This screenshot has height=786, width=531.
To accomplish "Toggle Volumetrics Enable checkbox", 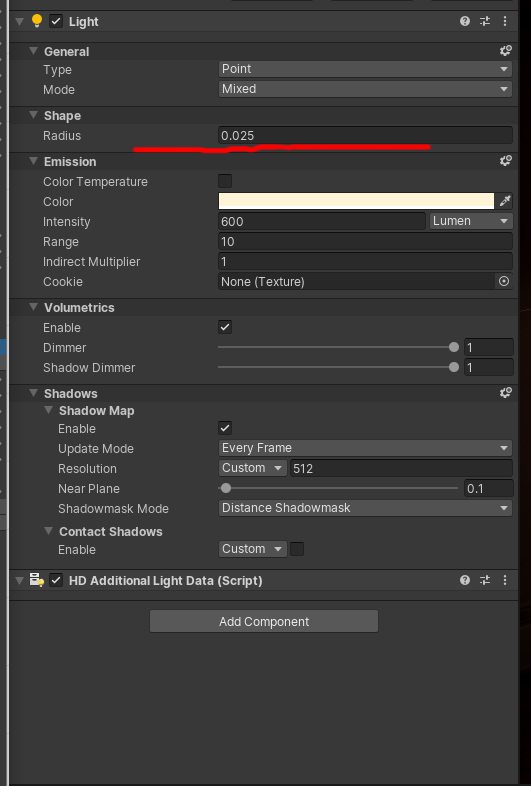I will tap(225, 327).
